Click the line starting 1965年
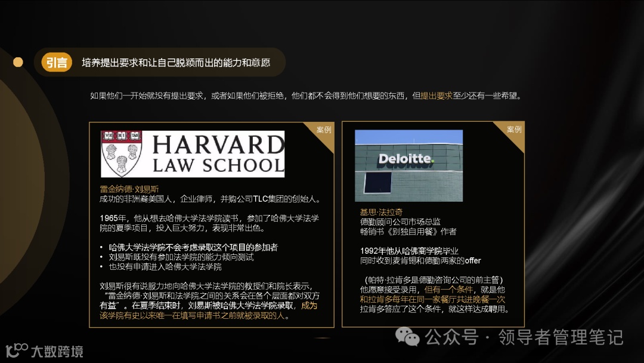644x363 pixels. click(209, 219)
